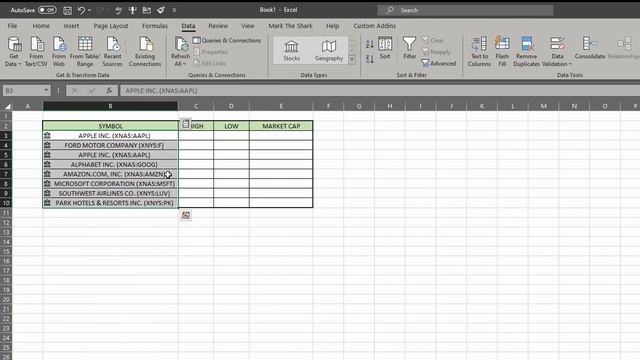Click Text to Columns
The image size is (640, 360).
(479, 51)
